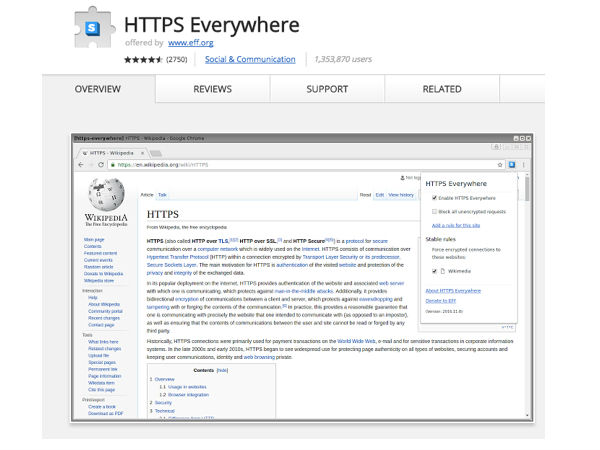Viewport: 600px width, 450px height.
Task: Click the Contents hide toggle link
Action: 222,370
